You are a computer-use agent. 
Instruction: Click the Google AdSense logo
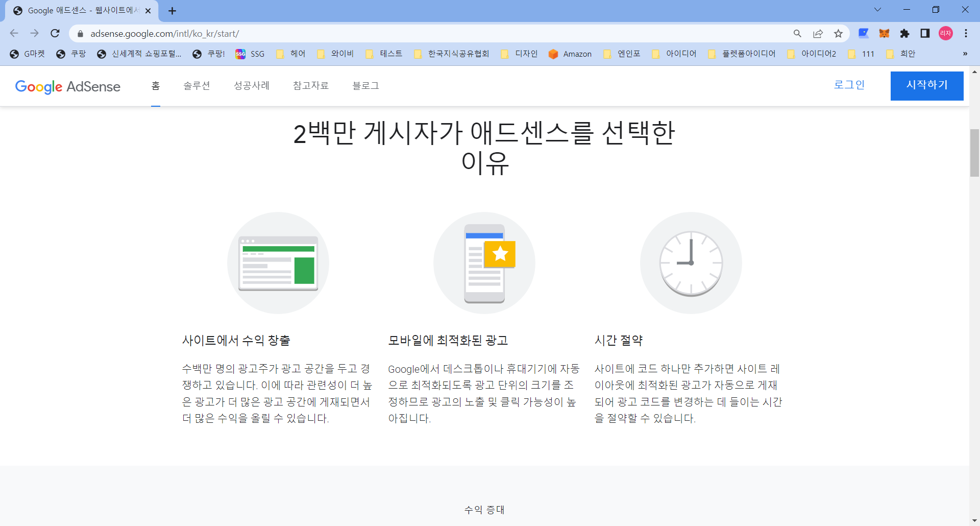point(68,86)
